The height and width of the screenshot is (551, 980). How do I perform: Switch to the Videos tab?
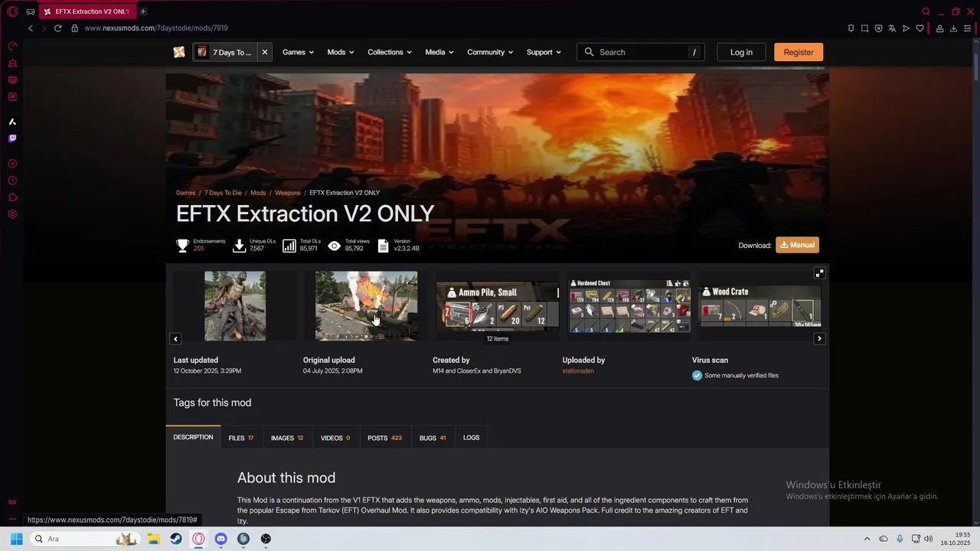(335, 438)
